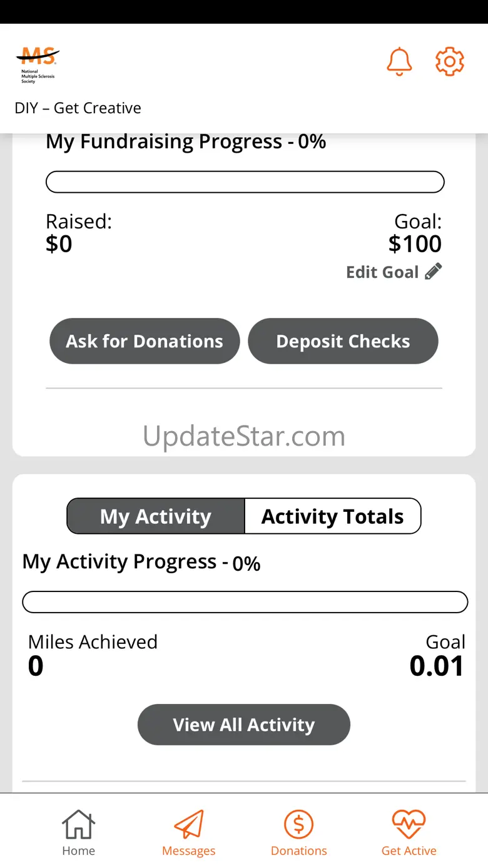Tap the Get Active heart icon
The image size is (488, 868).
(x=409, y=824)
